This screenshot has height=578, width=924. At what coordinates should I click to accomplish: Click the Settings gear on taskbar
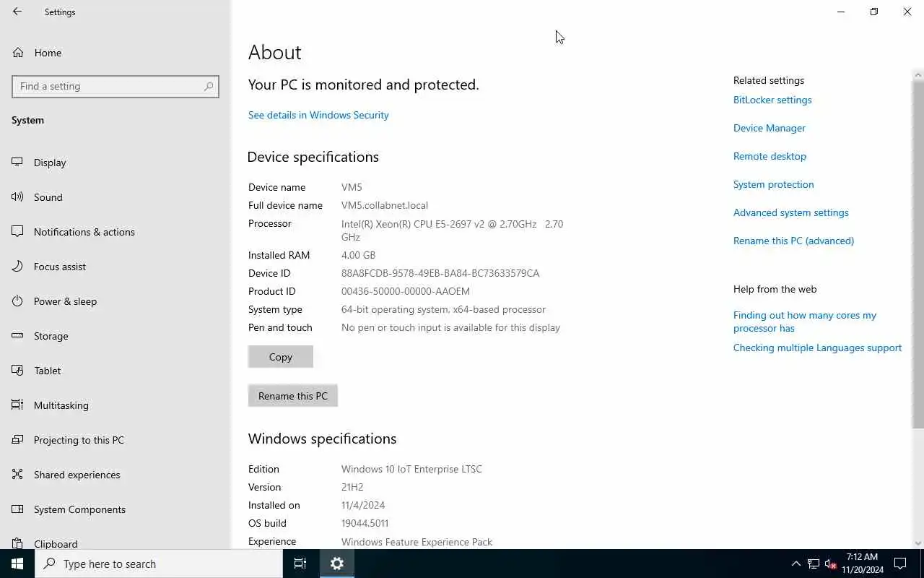(x=336, y=564)
